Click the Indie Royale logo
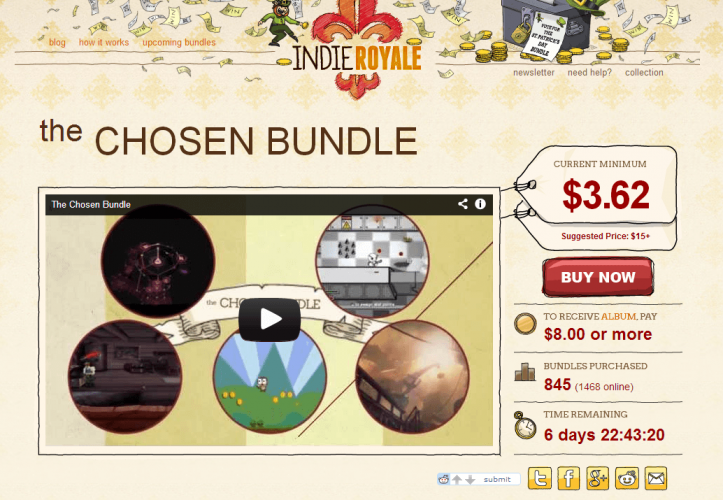 (x=356, y=51)
